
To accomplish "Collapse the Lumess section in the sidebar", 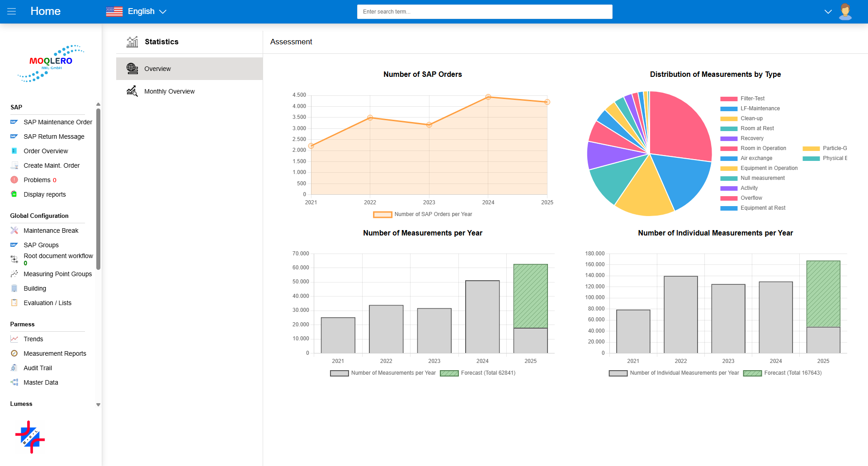I will coord(21,404).
